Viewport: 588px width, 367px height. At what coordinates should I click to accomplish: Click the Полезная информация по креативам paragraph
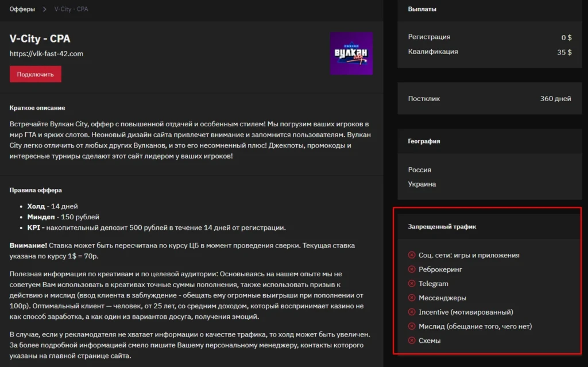tap(187, 295)
